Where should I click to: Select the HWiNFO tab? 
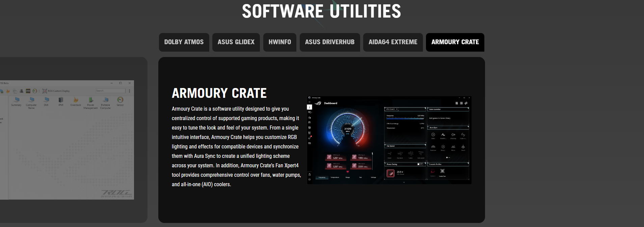[280, 42]
